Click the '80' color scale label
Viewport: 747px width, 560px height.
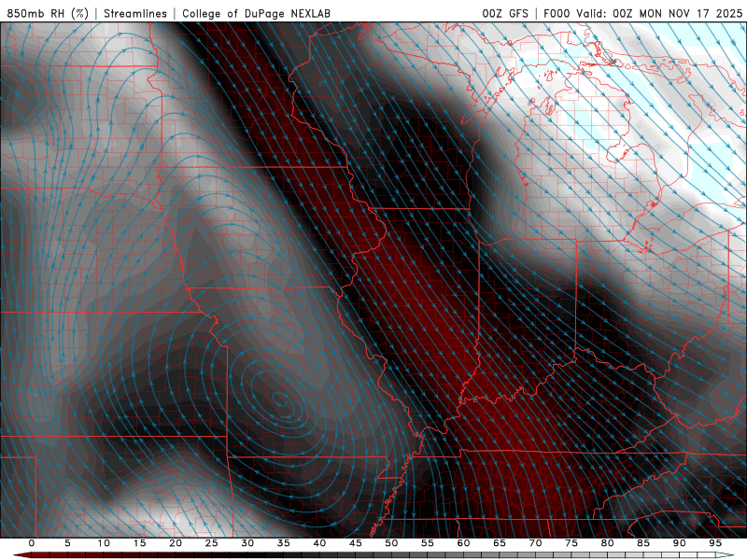point(607,543)
